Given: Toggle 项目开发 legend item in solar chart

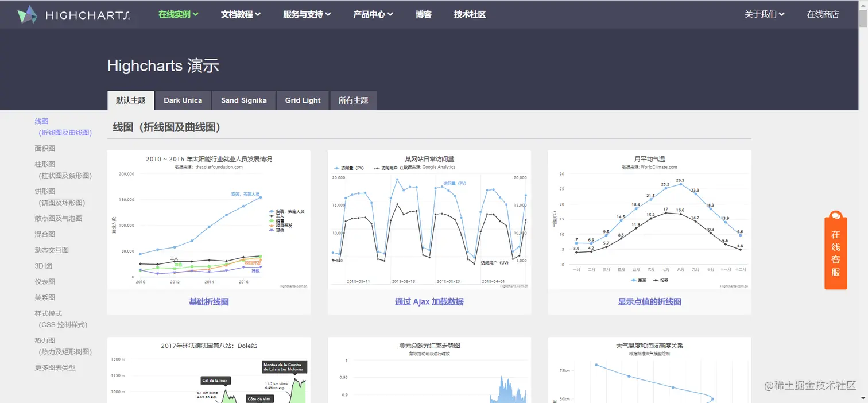Looking at the screenshot, I should (x=281, y=225).
